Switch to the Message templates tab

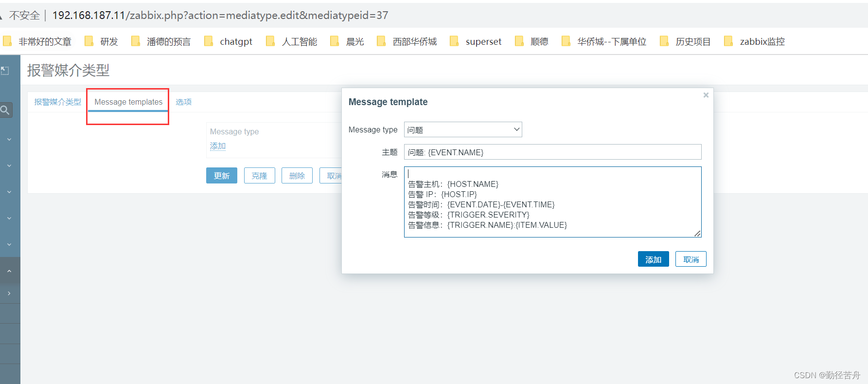[x=128, y=102]
